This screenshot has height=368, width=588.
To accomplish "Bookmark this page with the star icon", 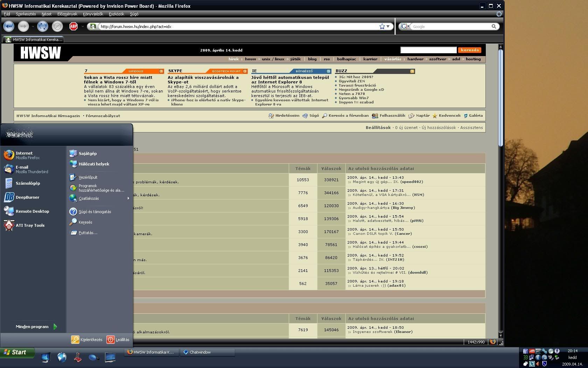I will 382,26.
